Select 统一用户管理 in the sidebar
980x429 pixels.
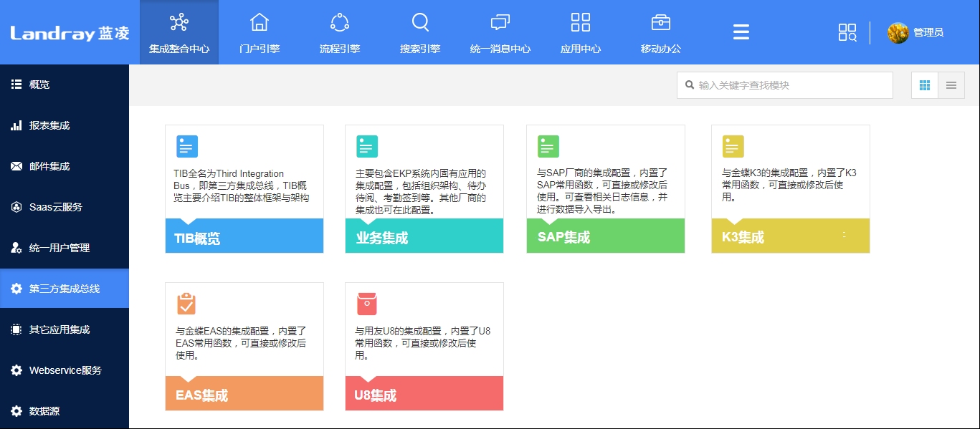[65, 248]
